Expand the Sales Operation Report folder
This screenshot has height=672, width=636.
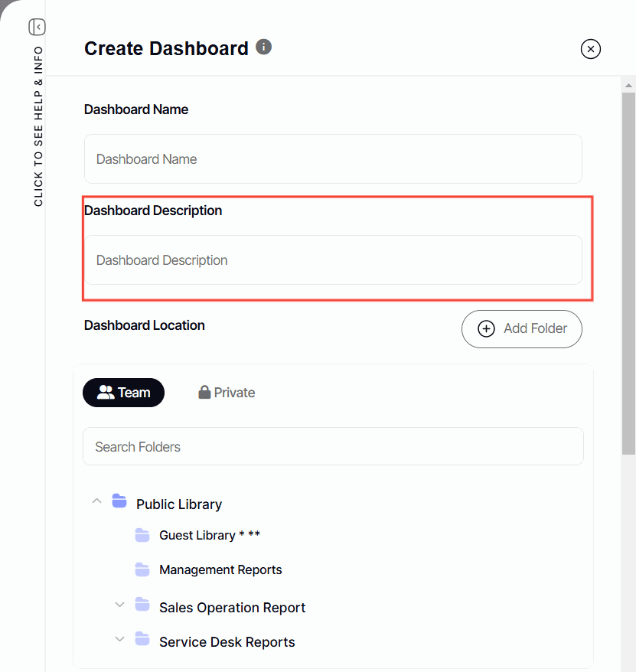[x=119, y=605]
